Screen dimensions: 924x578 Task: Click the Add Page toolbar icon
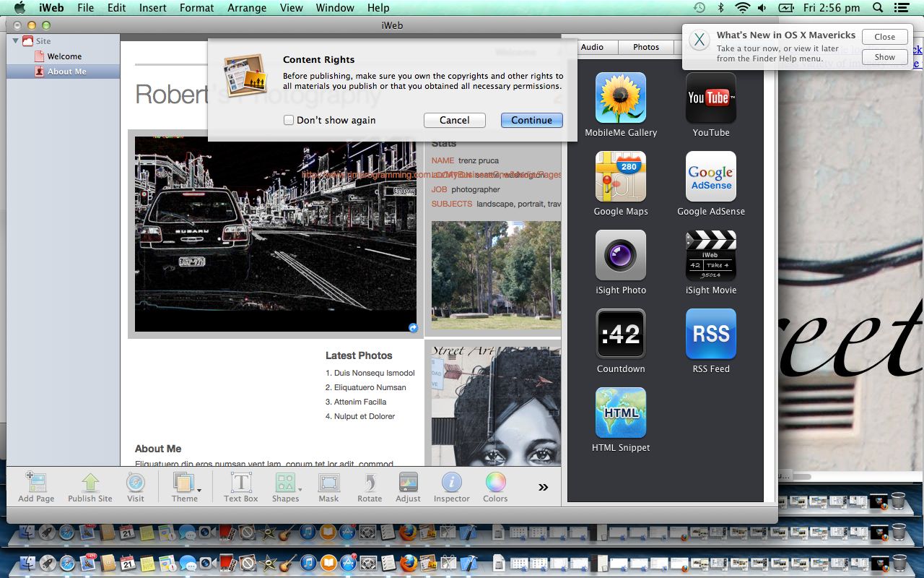point(36,483)
